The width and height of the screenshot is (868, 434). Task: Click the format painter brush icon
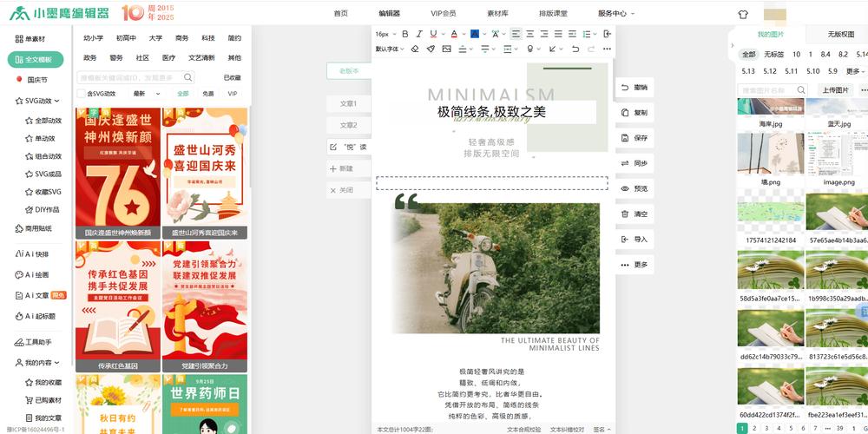(x=431, y=49)
